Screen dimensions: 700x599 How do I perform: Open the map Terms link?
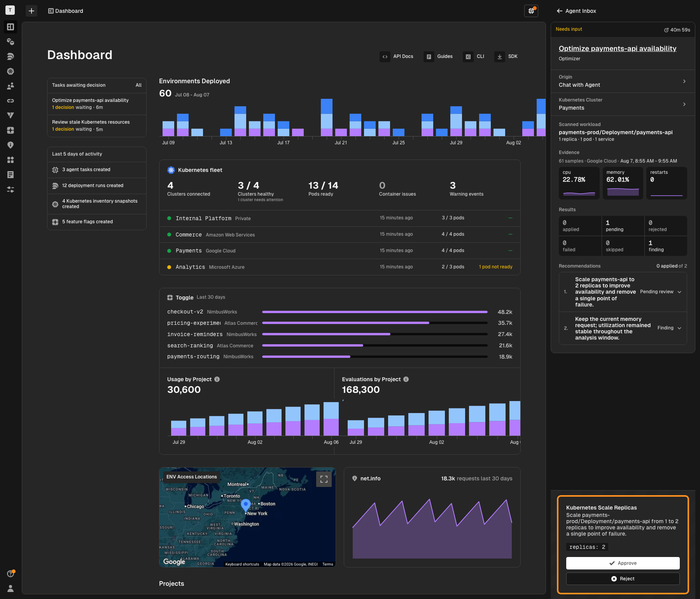point(328,564)
